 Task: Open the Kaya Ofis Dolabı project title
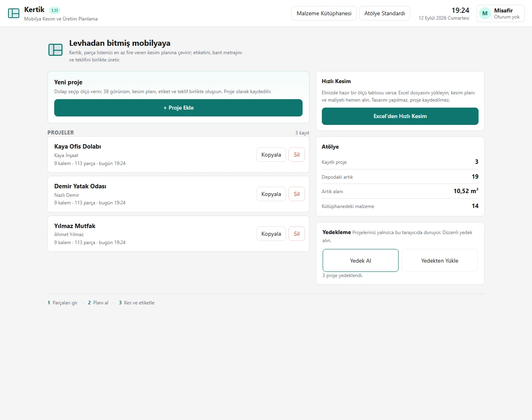coord(78,147)
